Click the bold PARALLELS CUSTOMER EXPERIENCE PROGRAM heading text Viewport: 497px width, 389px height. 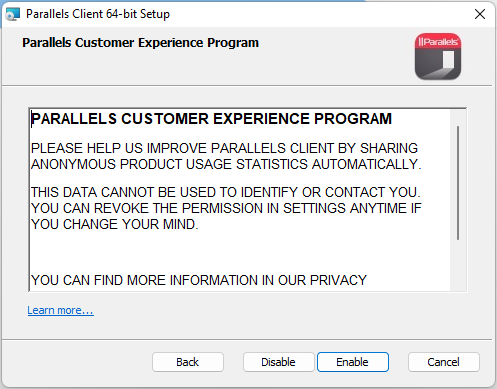211,119
